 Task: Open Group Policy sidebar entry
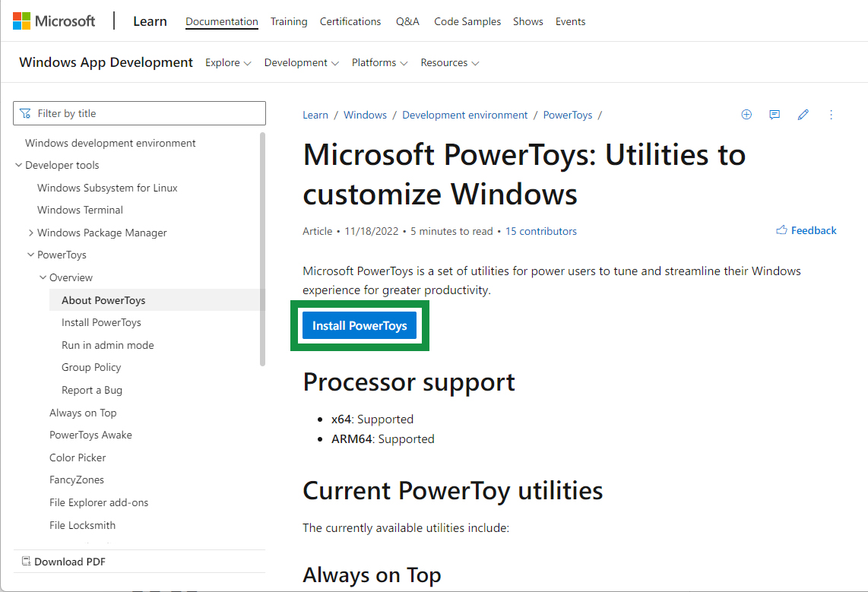[91, 367]
